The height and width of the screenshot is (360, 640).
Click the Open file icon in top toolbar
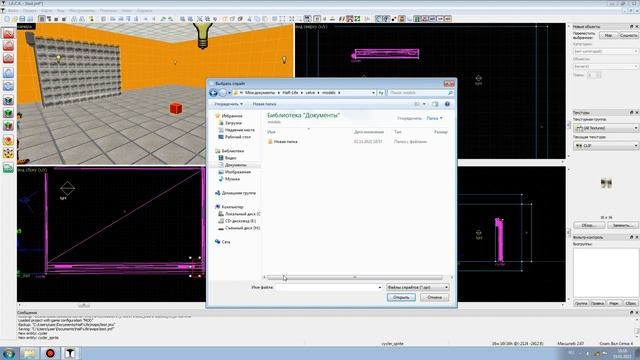pos(14,19)
